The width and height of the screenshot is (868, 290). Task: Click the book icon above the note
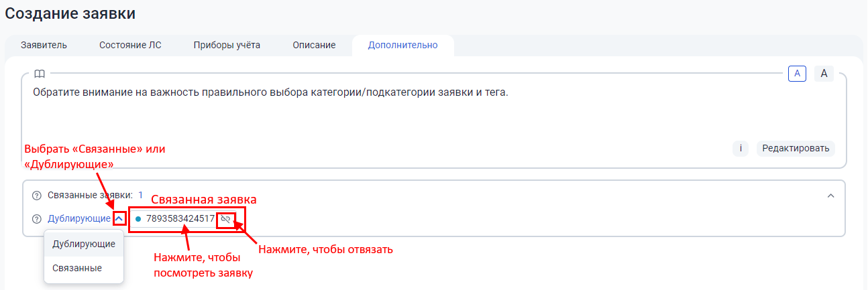coord(40,74)
